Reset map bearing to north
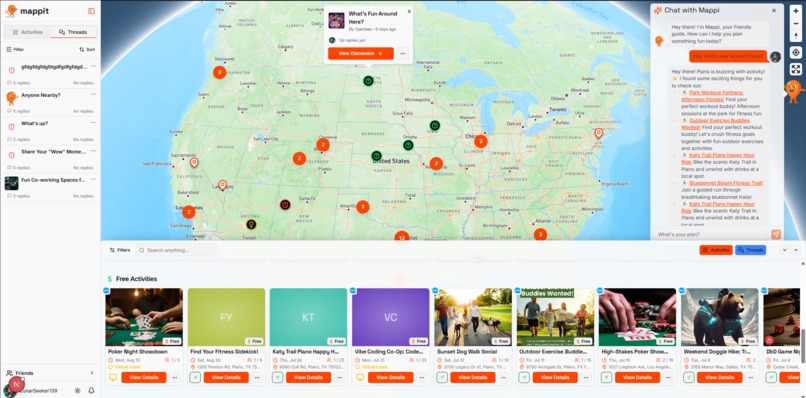This screenshot has height=398, width=806. point(796,35)
